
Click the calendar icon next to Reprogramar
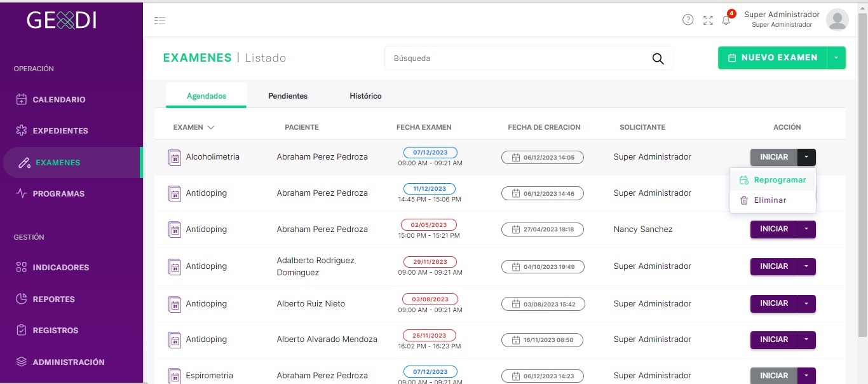(744, 180)
